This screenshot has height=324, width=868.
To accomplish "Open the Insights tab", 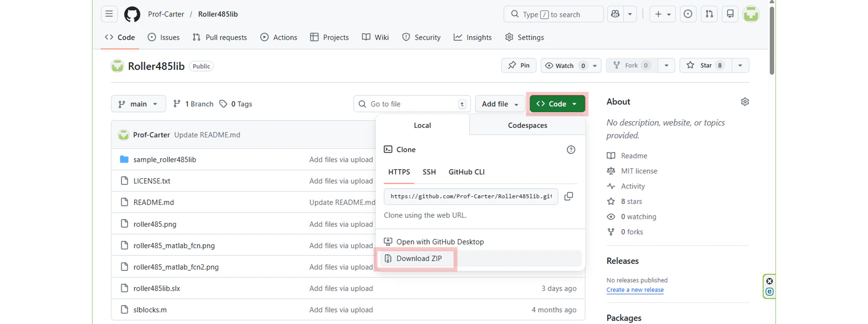I will [x=473, y=37].
